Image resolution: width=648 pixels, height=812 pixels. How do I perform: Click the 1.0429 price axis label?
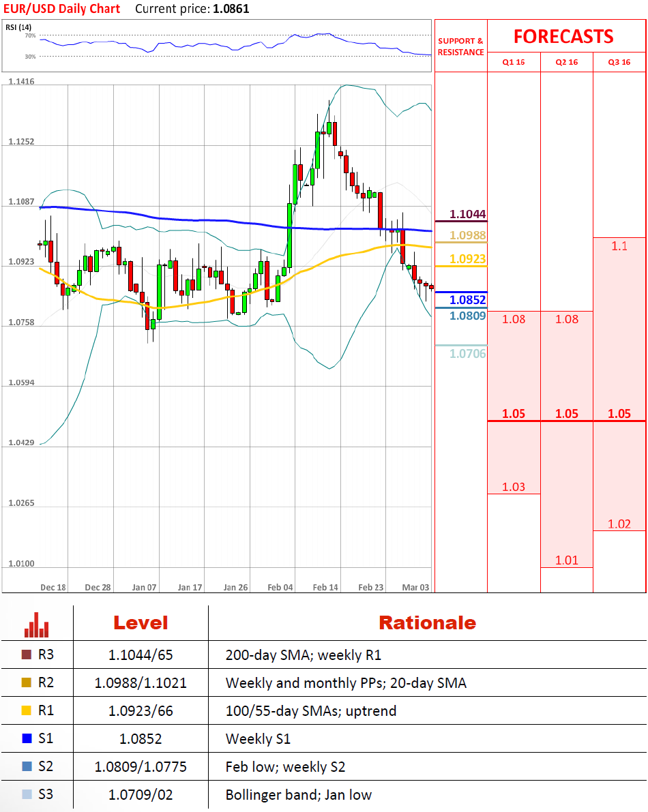21,442
